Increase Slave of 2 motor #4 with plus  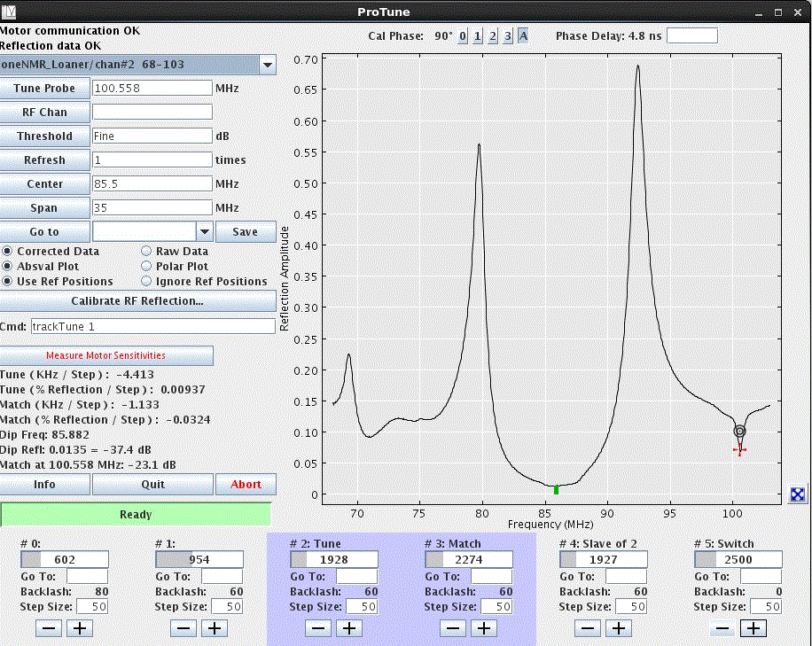[619, 628]
